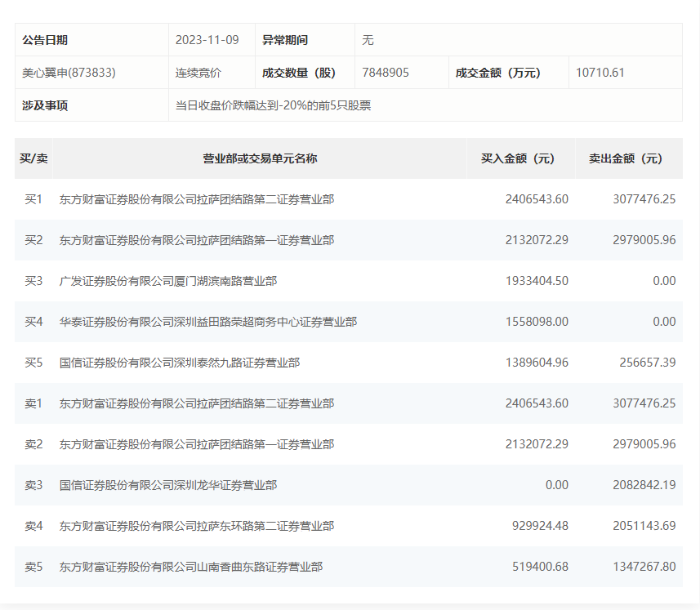Viewport: 700px width, 610px height.
Task: Select the volume value 7848905
Action: (386, 73)
